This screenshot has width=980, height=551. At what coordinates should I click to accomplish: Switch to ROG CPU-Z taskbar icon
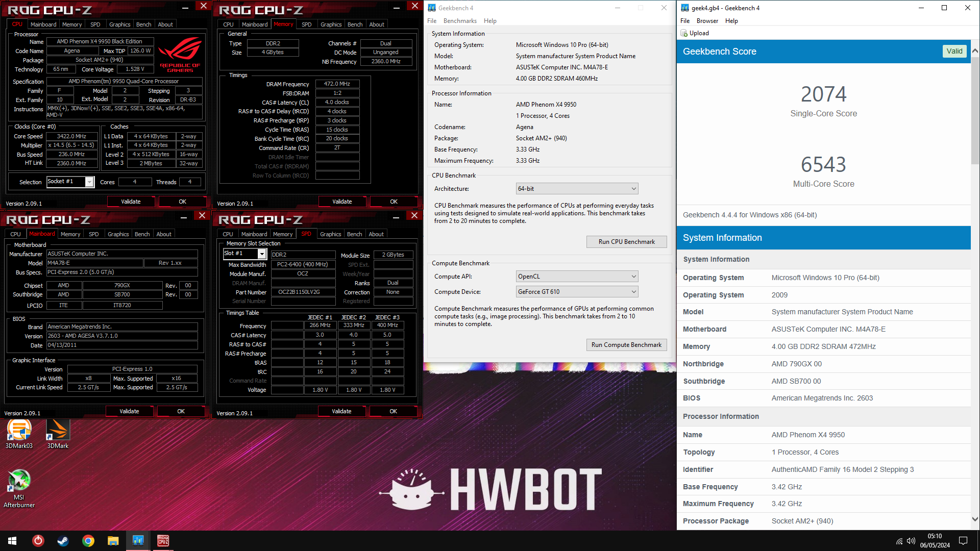coord(163,541)
